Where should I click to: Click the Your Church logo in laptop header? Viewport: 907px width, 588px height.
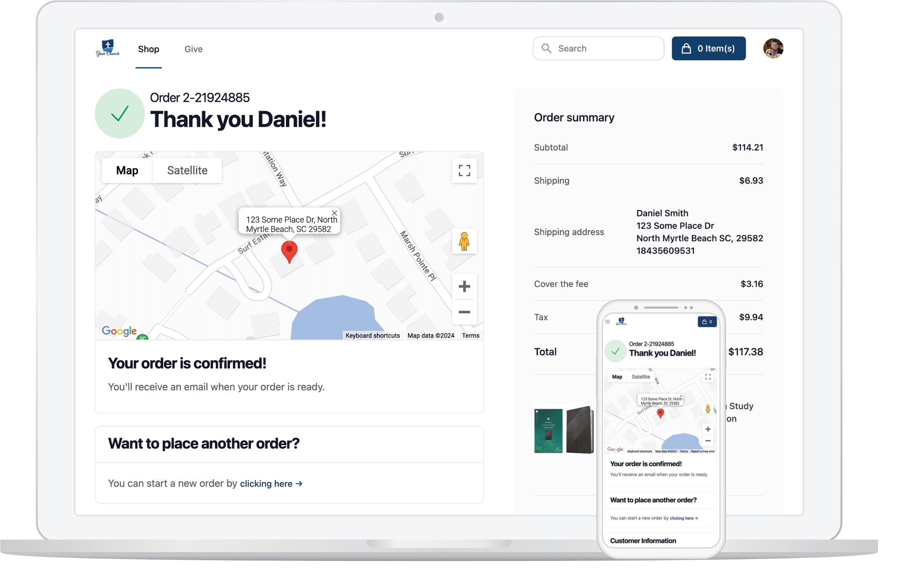(x=108, y=48)
